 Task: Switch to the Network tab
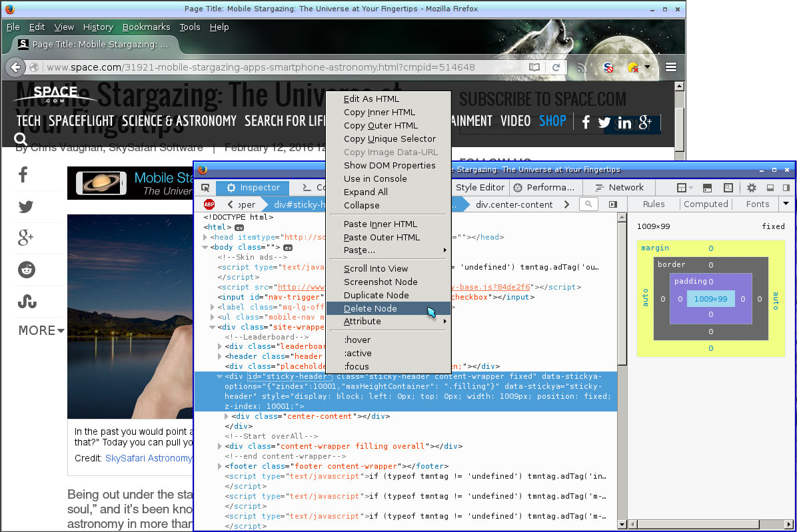pos(619,188)
